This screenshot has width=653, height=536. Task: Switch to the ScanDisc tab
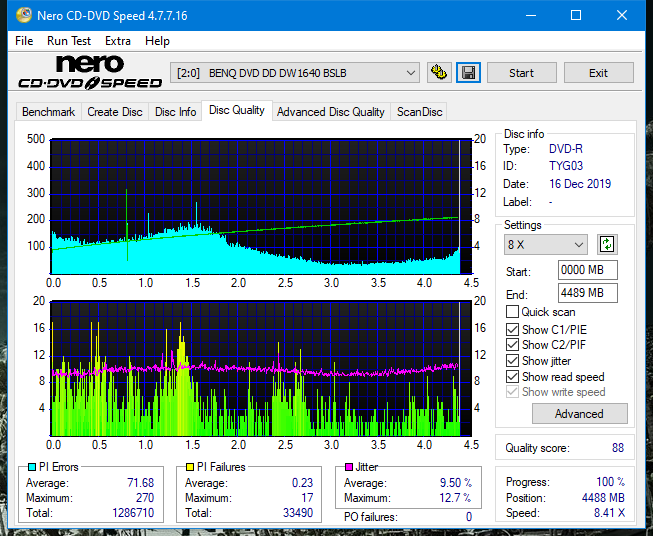419,112
